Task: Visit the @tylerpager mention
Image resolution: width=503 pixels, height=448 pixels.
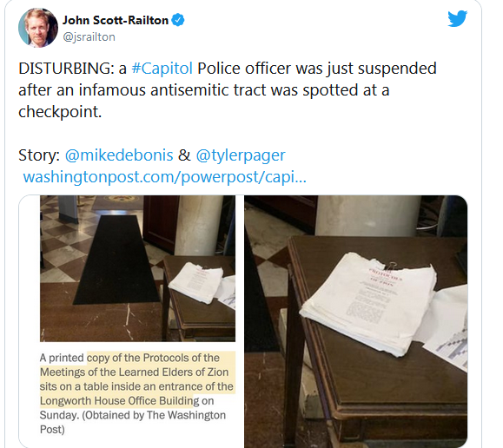Action: pos(241,155)
